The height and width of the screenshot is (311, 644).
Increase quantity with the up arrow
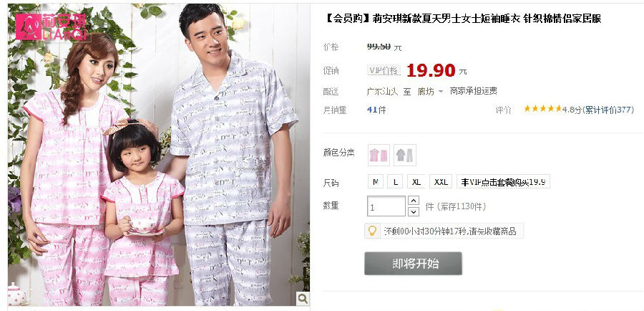pos(413,201)
